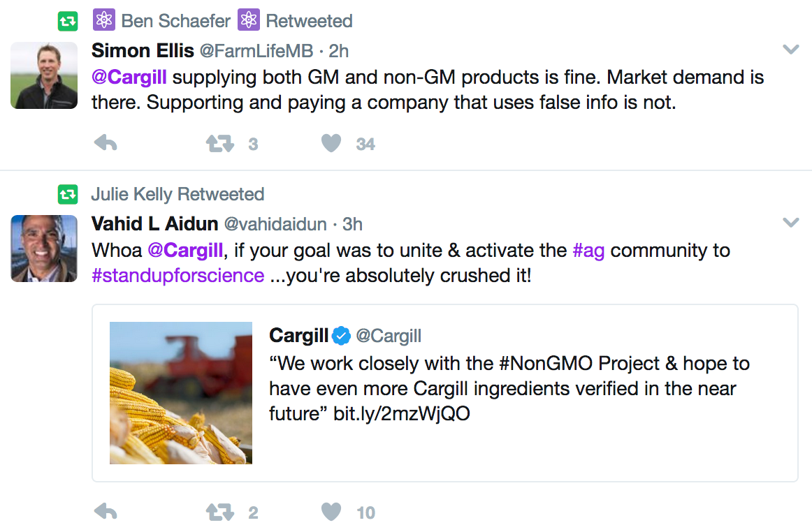Open the #ag hashtag link
The width and height of the screenshot is (812, 532).
click(588, 250)
